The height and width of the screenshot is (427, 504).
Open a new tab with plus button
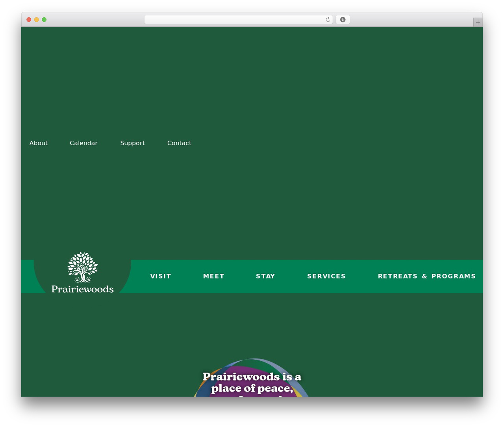point(478,22)
